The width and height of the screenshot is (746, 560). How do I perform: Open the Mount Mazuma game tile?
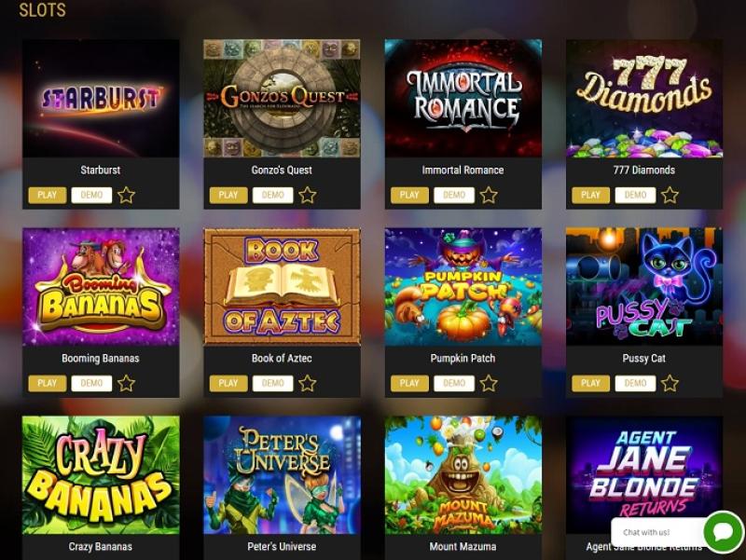tap(463, 475)
